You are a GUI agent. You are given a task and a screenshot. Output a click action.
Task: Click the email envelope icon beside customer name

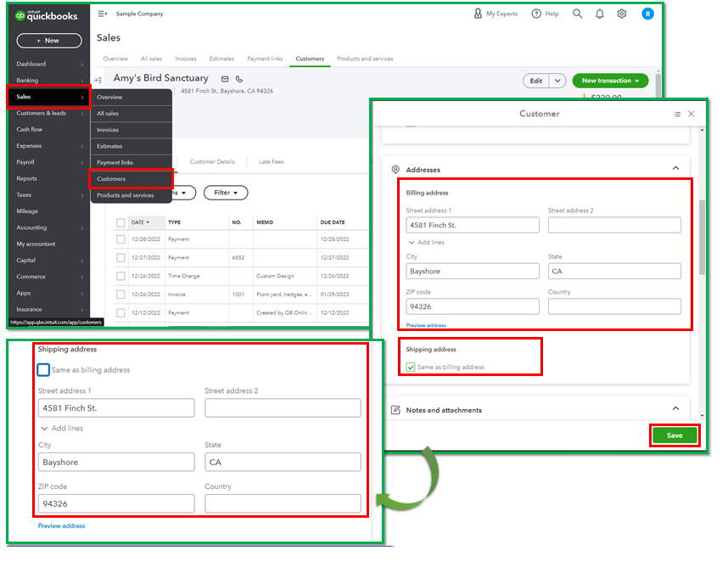tap(225, 79)
